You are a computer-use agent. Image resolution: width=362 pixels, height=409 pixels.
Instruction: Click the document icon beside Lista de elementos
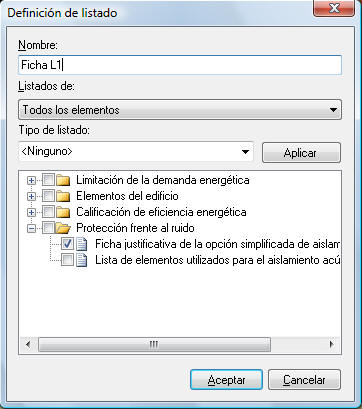[x=82, y=260]
